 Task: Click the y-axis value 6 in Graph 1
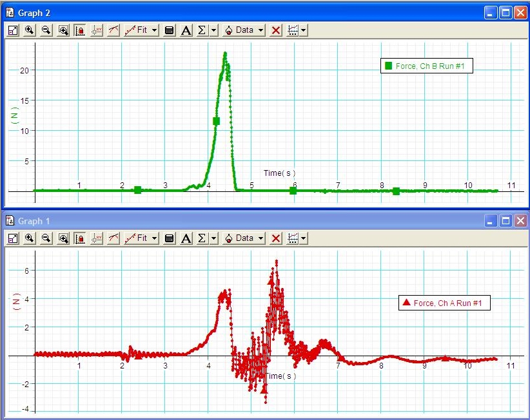point(26,271)
